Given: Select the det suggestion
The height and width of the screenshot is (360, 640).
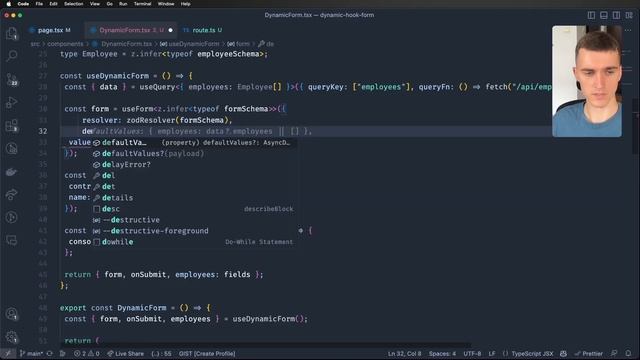Looking at the screenshot, I should click(193, 187).
